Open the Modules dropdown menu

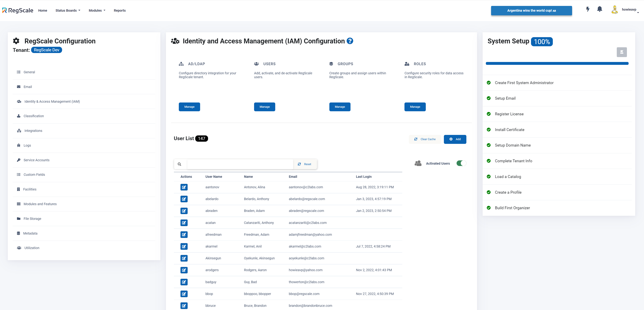click(x=97, y=10)
